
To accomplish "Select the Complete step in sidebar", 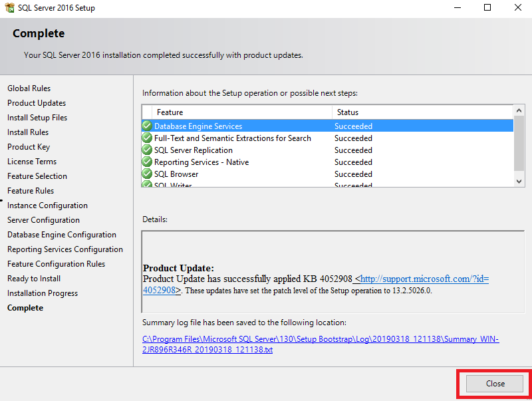I will tap(25, 308).
